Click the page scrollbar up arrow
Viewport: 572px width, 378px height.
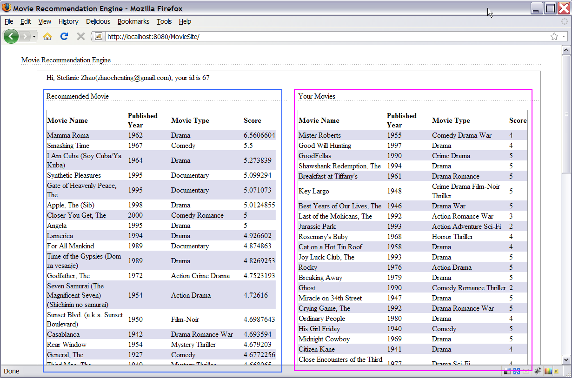pyautogui.click(x=566, y=50)
